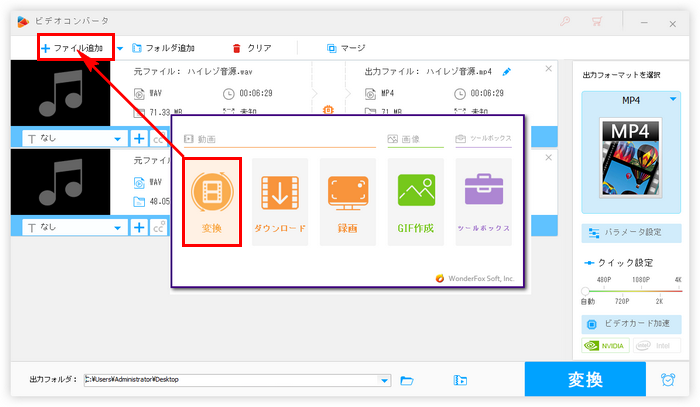Viewport: 700px width, 407px height.
Task: Click the quick settings resolution slider
Action: pos(631,290)
